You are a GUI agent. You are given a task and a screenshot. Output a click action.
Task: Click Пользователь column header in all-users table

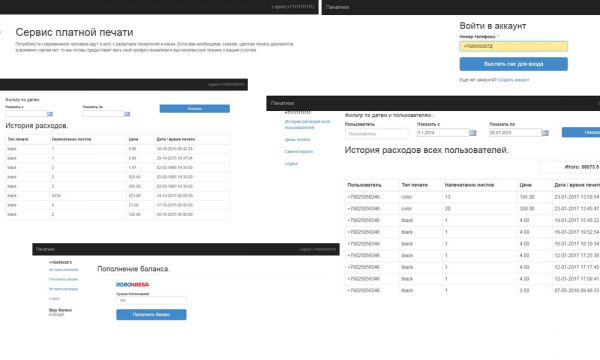coord(364,185)
